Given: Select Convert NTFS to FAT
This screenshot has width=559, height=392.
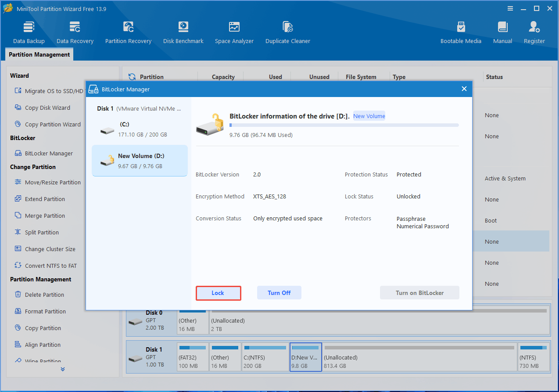Looking at the screenshot, I should click(45, 266).
